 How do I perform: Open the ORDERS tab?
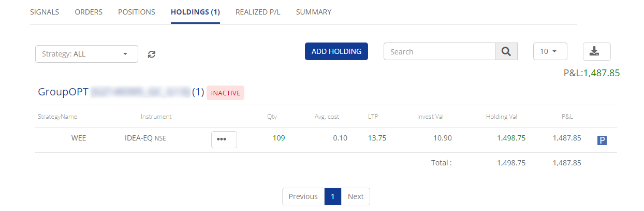[x=89, y=12]
